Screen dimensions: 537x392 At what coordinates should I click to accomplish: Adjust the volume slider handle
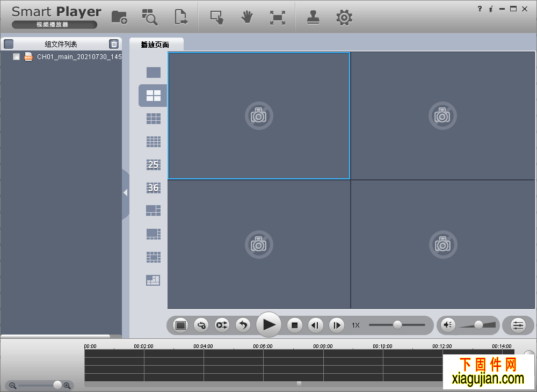pos(478,324)
